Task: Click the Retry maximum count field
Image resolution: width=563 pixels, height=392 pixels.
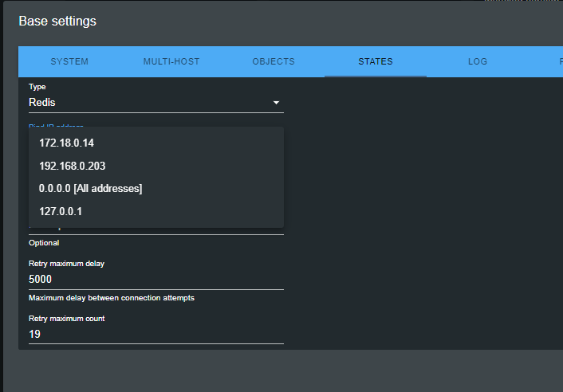Action: [156, 335]
